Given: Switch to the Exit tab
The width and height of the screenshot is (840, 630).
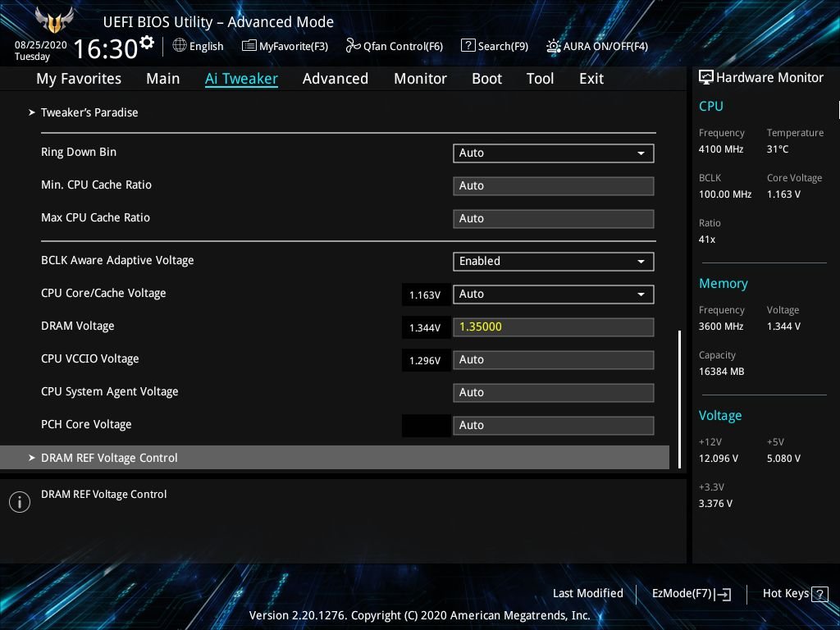Looking at the screenshot, I should (591, 79).
